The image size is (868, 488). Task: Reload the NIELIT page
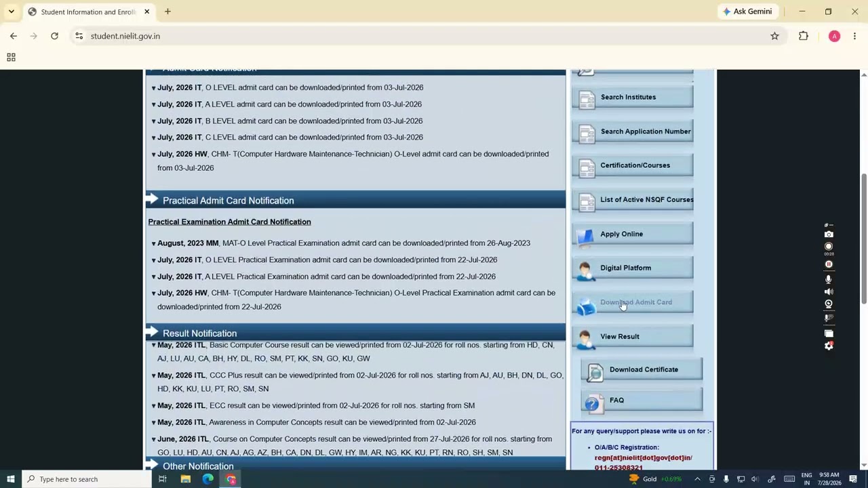[x=54, y=36]
